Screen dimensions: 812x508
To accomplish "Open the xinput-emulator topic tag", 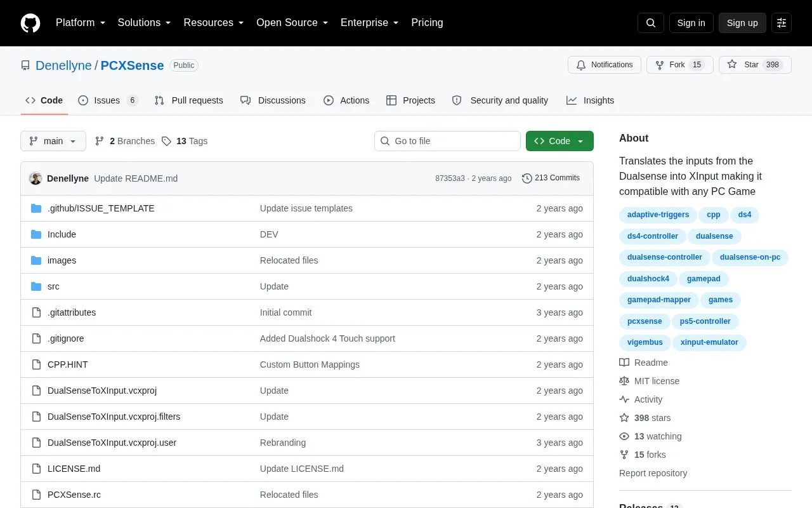I will pos(709,342).
